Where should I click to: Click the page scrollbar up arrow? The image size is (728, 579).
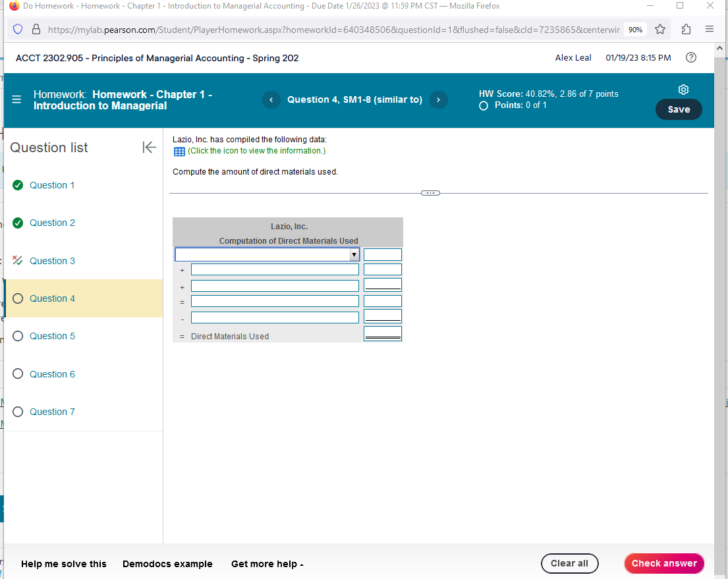tap(719, 48)
